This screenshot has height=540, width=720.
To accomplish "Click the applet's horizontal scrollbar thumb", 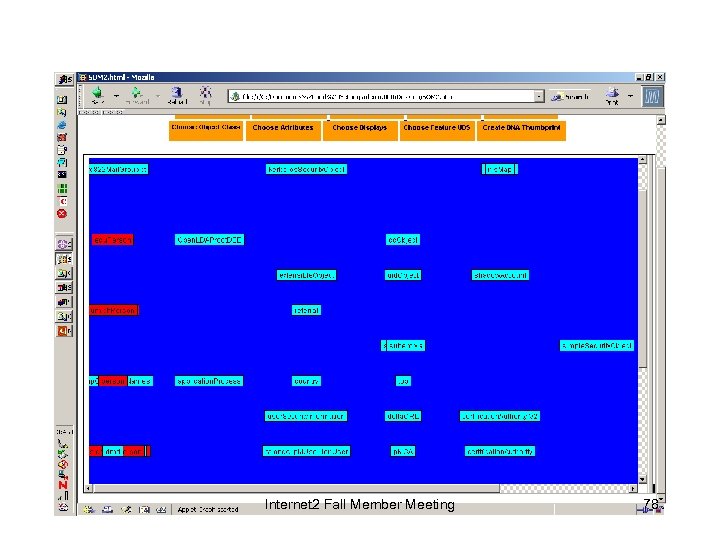I will [296, 489].
